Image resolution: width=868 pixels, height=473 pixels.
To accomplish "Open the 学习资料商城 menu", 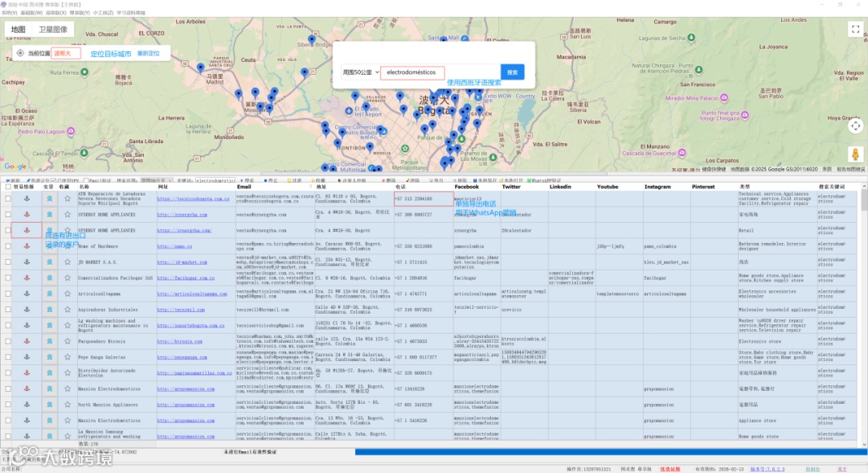I will (131, 12).
